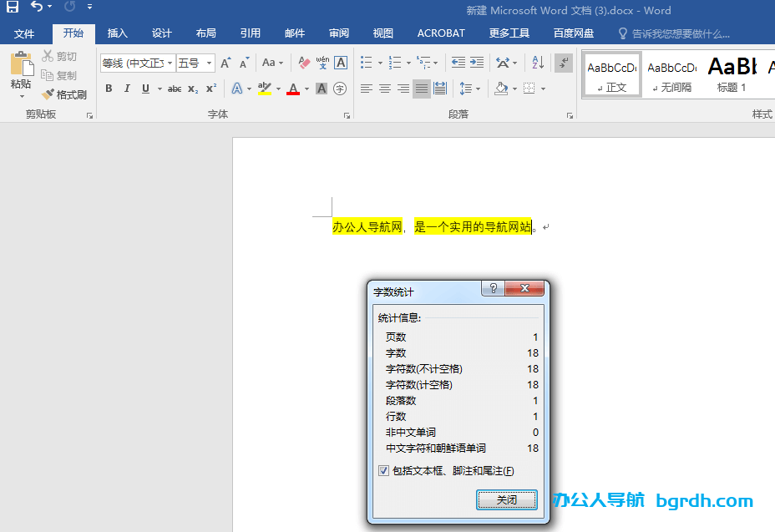Open the font name combo box

(x=138, y=63)
